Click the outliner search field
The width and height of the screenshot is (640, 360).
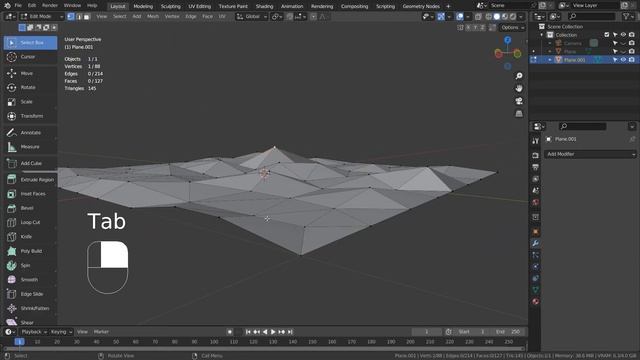click(x=591, y=16)
